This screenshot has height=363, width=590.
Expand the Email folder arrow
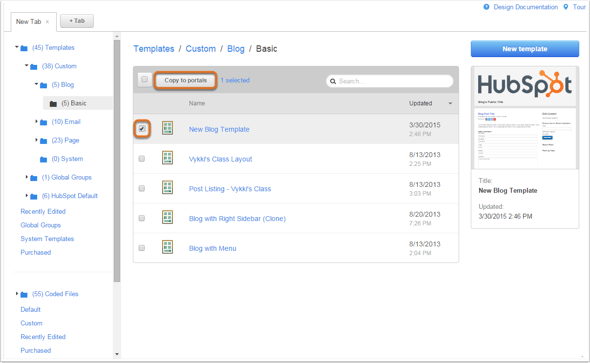click(36, 121)
